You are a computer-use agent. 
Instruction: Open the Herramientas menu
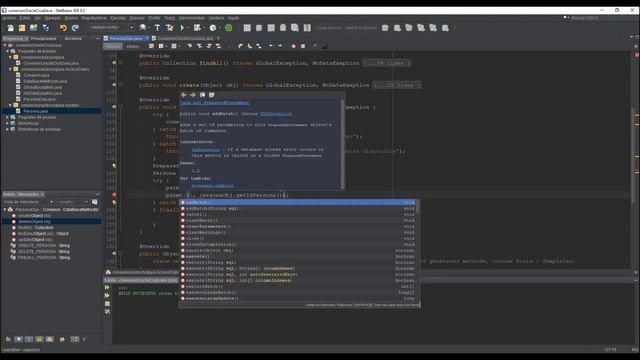pos(191,18)
